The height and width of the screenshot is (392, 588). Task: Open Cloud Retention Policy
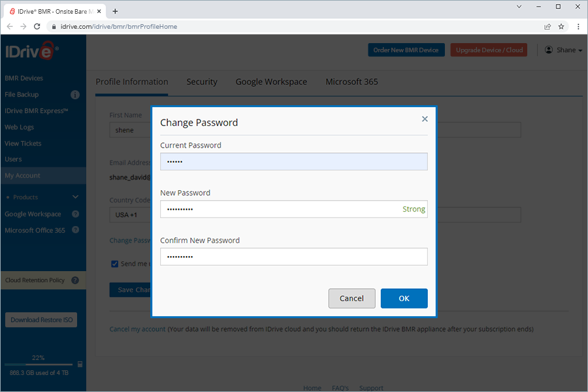tap(35, 280)
